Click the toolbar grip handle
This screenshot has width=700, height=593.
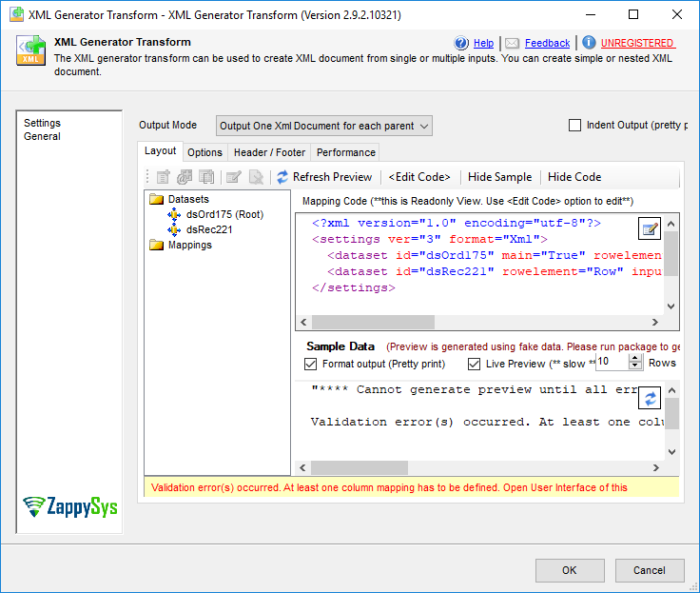click(147, 177)
